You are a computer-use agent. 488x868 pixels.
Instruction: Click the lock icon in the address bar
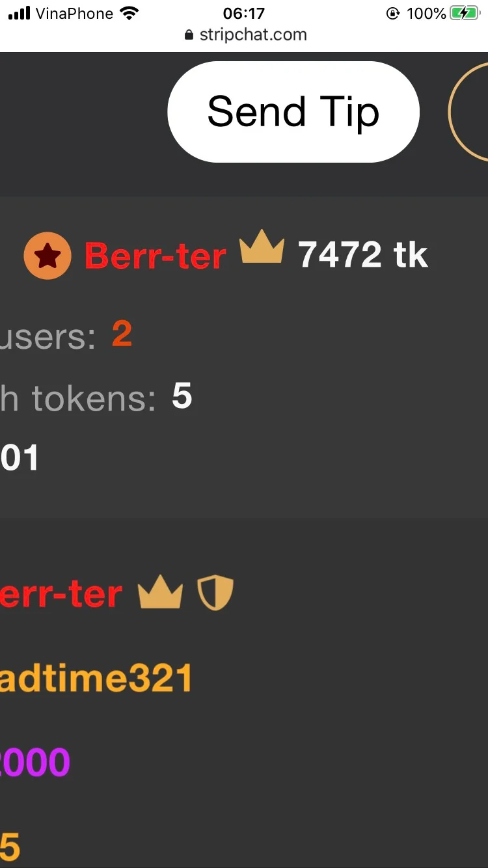tap(189, 35)
